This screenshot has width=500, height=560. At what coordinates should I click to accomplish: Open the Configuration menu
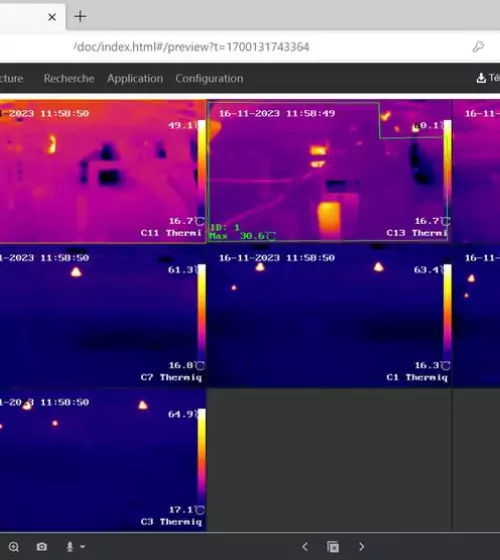pos(209,78)
